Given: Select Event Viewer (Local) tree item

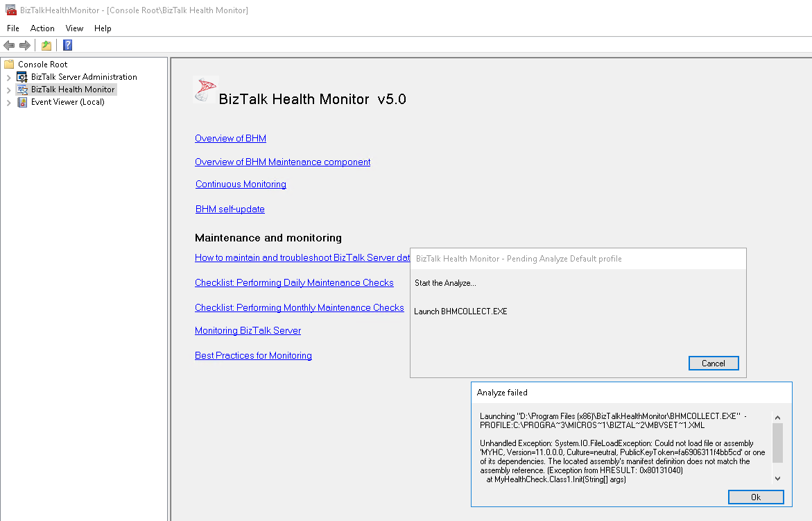Looking at the screenshot, I should click(x=68, y=102).
